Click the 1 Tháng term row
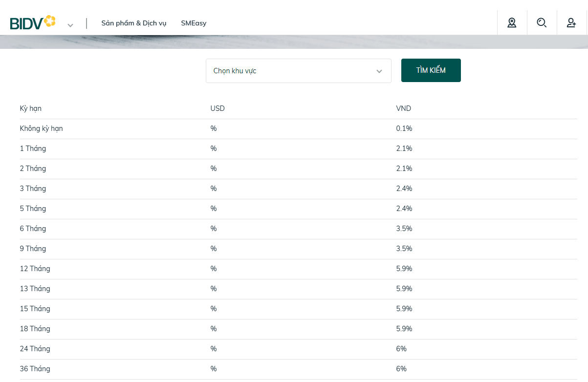The height and width of the screenshot is (382, 588). click(x=299, y=149)
